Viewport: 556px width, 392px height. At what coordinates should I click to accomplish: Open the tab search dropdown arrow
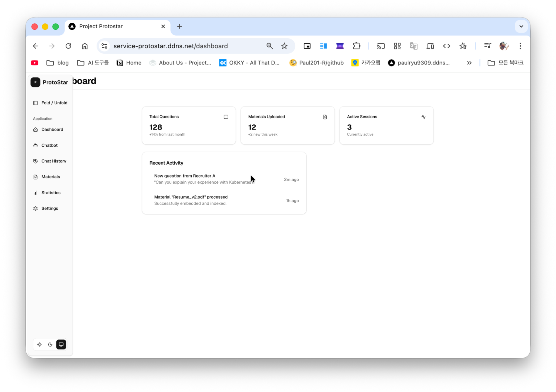(521, 26)
